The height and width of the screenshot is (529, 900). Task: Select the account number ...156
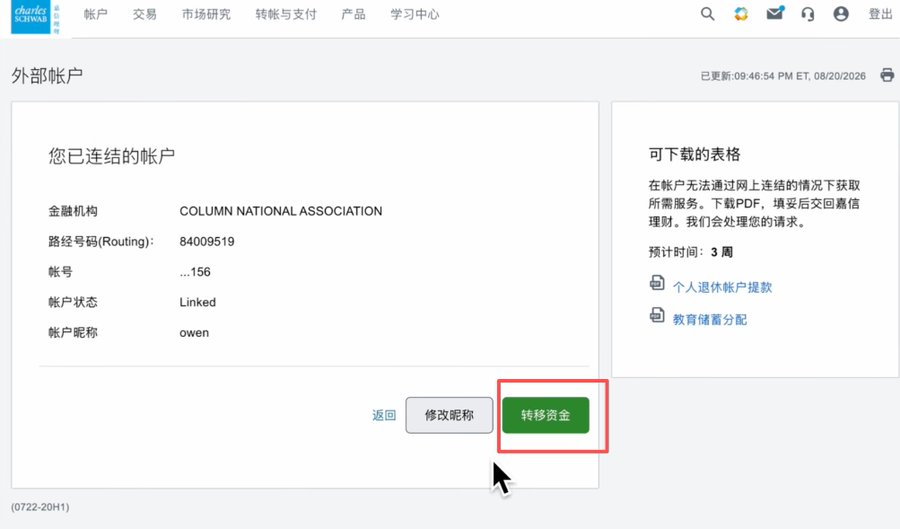[x=195, y=272]
